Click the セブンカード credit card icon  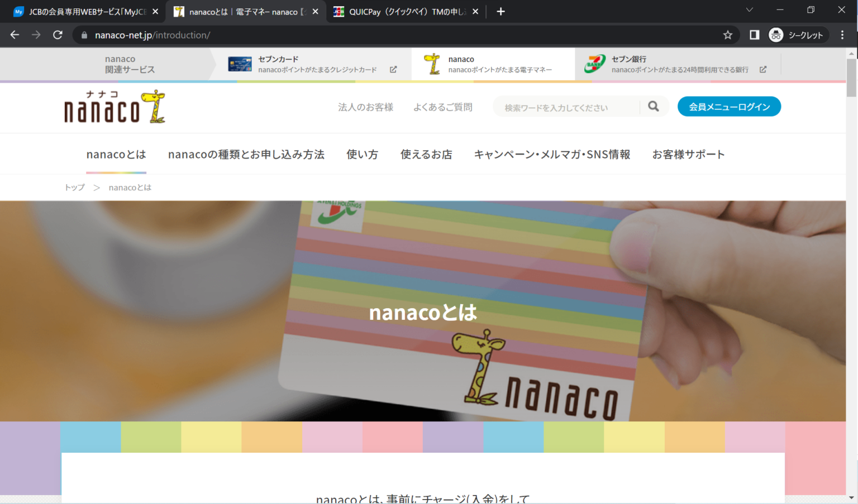(x=239, y=64)
